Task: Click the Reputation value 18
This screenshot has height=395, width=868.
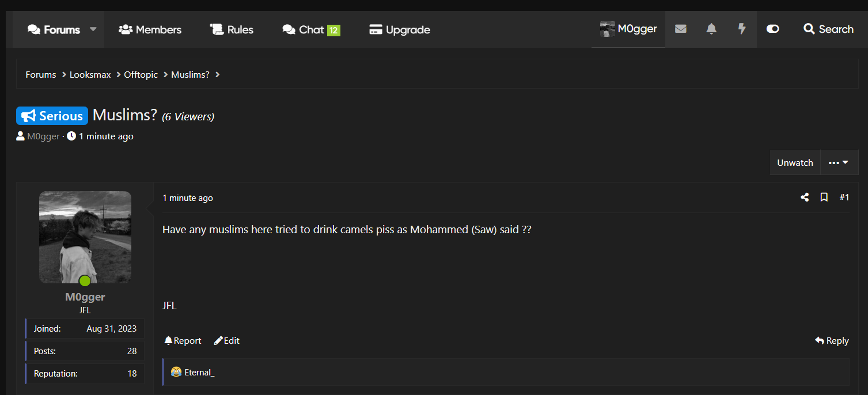Action: [132, 374]
